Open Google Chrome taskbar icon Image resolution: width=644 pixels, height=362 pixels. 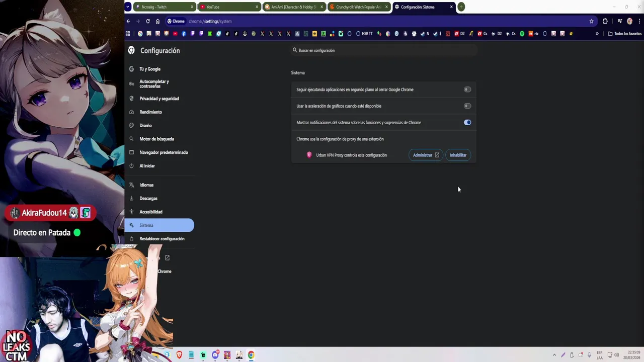(x=251, y=355)
